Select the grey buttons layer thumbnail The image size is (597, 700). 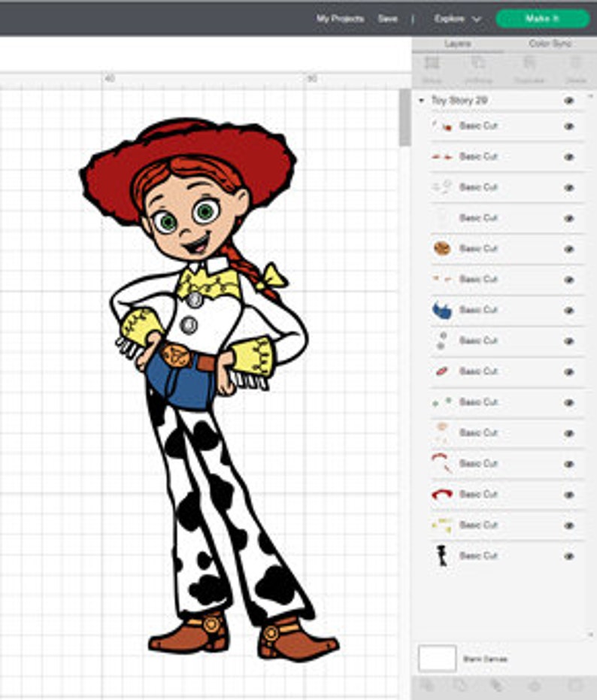[442, 341]
